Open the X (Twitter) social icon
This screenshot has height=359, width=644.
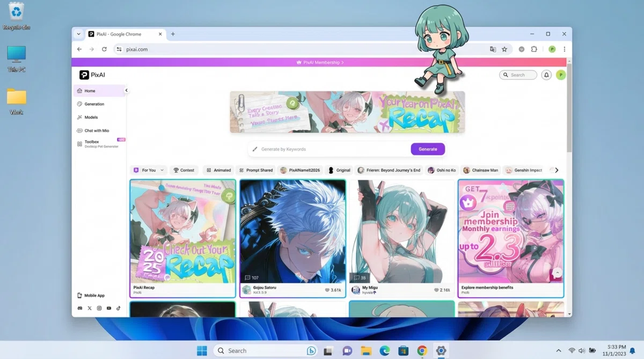[90, 308]
